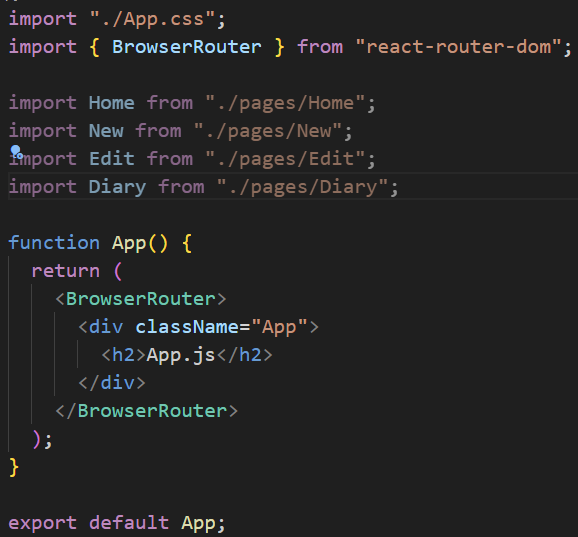Click the function keyword
This screenshot has height=537, width=578.
pos(54,243)
